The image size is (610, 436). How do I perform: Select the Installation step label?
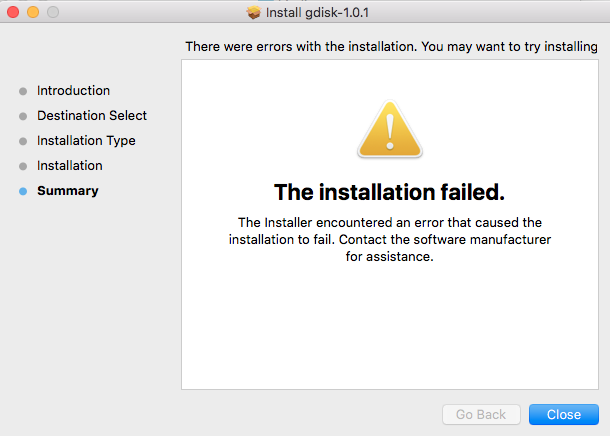(69, 165)
